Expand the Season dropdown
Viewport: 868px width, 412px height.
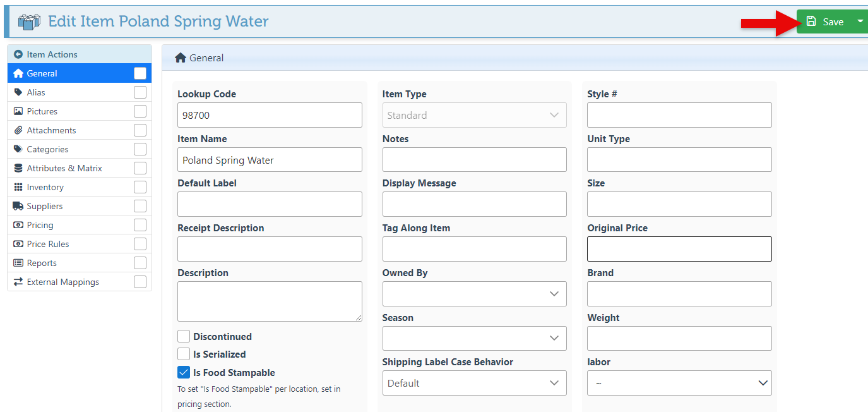tap(474, 338)
